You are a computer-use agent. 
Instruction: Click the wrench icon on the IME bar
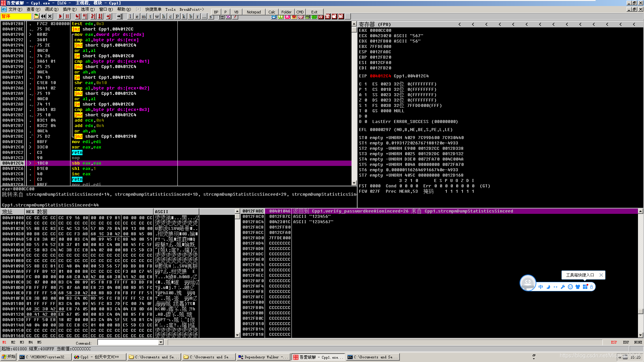563,287
